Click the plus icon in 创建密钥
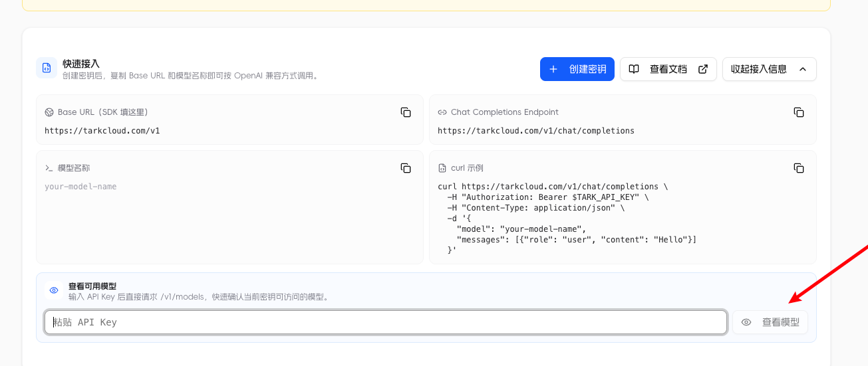Viewport: 868px width, 366px height. 553,69
